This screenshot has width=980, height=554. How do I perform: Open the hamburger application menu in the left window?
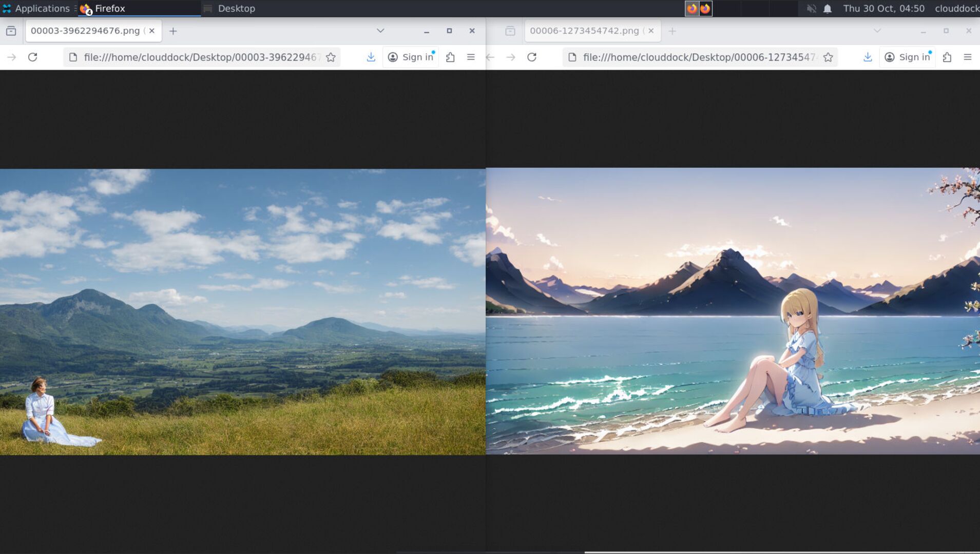pos(471,57)
